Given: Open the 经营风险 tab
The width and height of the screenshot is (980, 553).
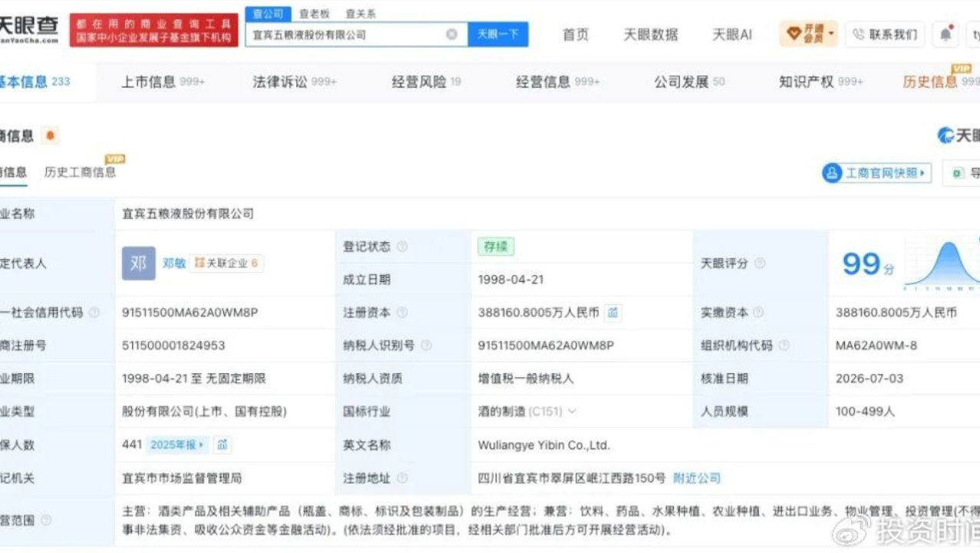Looking at the screenshot, I should click(x=427, y=81).
